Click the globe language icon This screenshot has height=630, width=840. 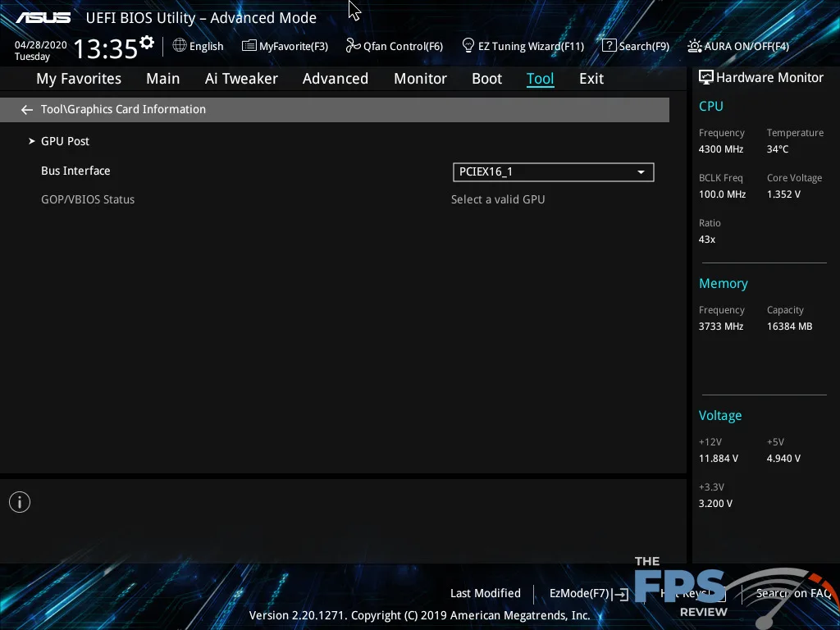(180, 45)
